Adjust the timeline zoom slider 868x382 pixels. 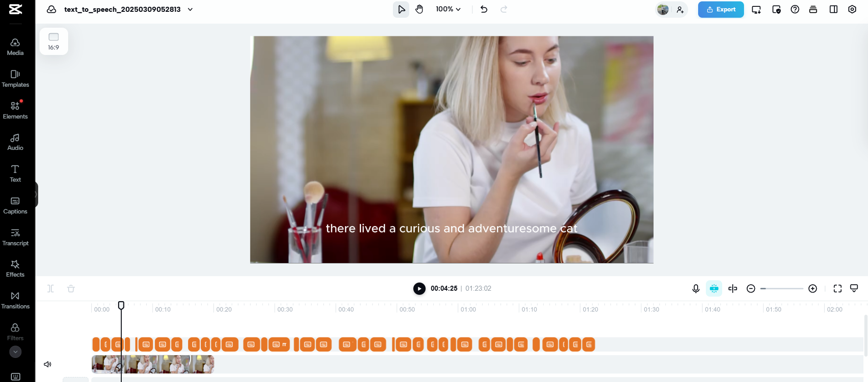coord(782,288)
